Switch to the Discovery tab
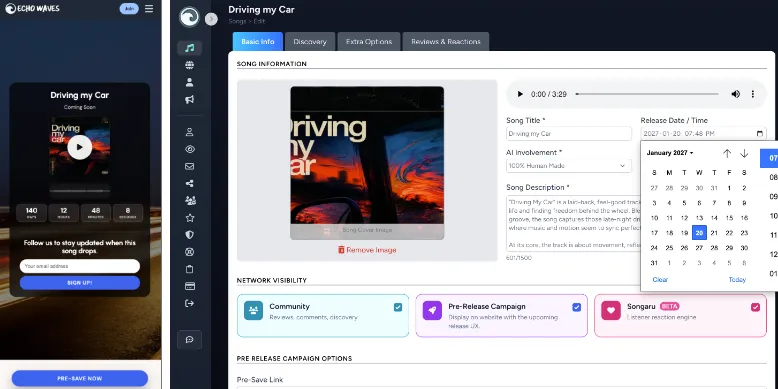The image size is (778, 389). (310, 42)
